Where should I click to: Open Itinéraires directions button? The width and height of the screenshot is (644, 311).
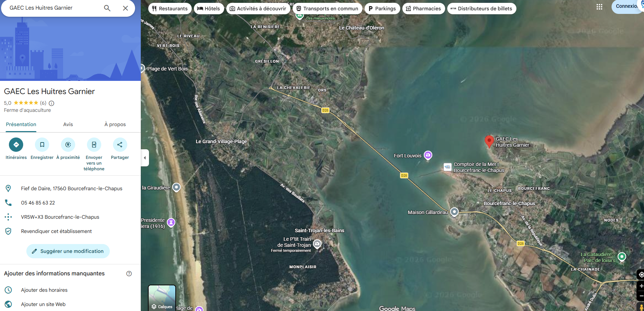tap(16, 145)
